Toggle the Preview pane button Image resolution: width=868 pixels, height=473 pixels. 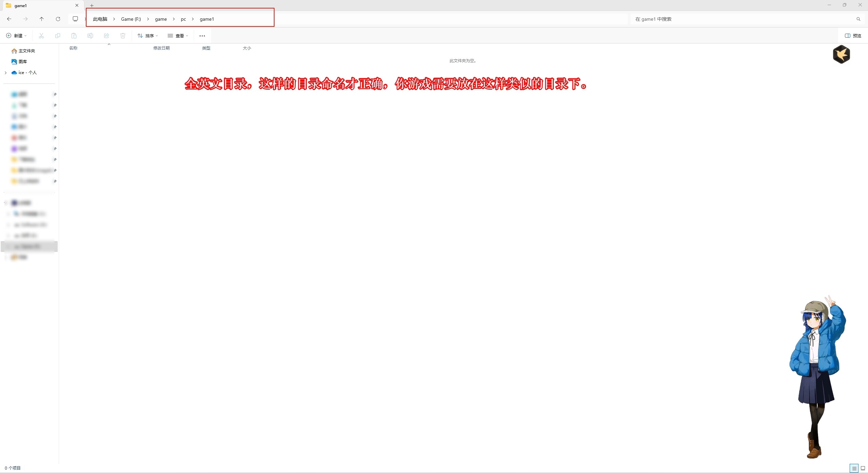pyautogui.click(x=853, y=36)
